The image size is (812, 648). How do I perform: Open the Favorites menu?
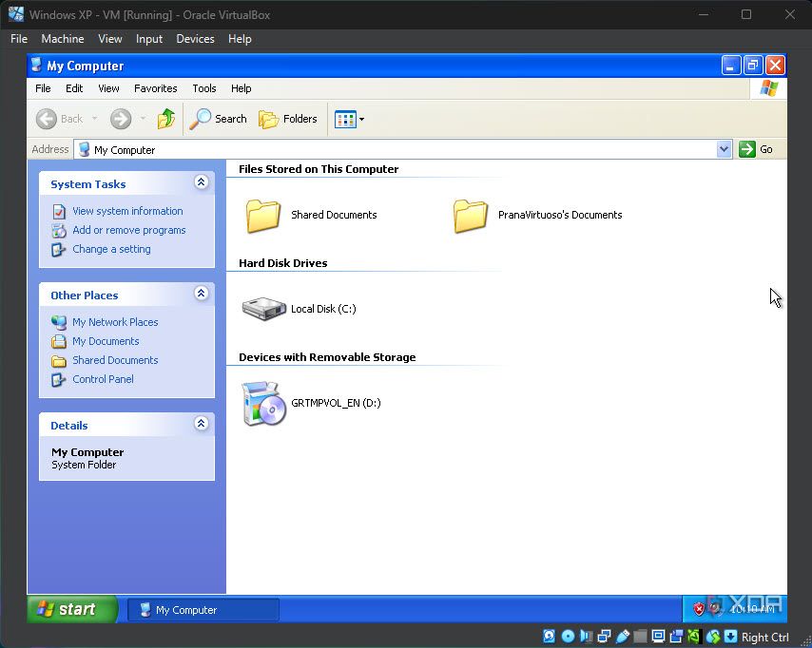(x=155, y=88)
